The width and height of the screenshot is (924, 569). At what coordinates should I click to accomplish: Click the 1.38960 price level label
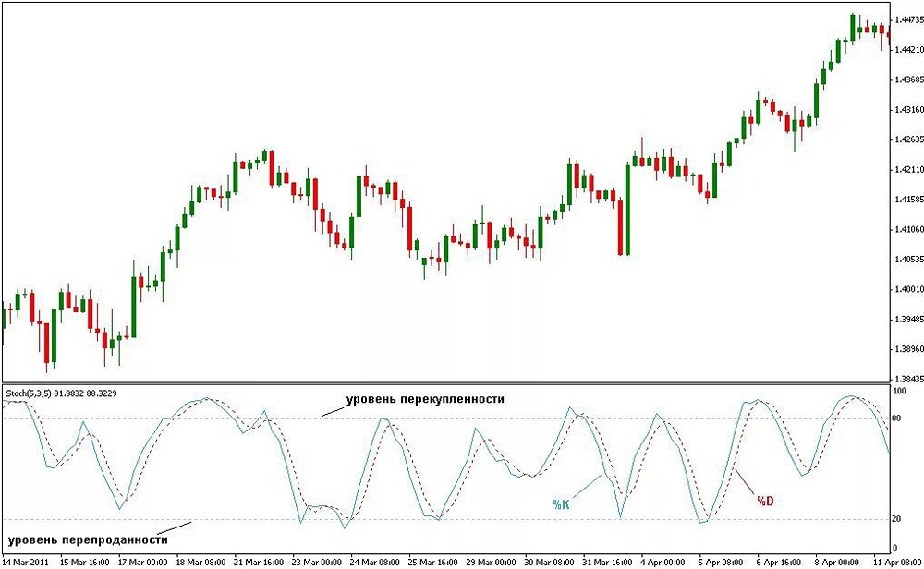click(909, 349)
